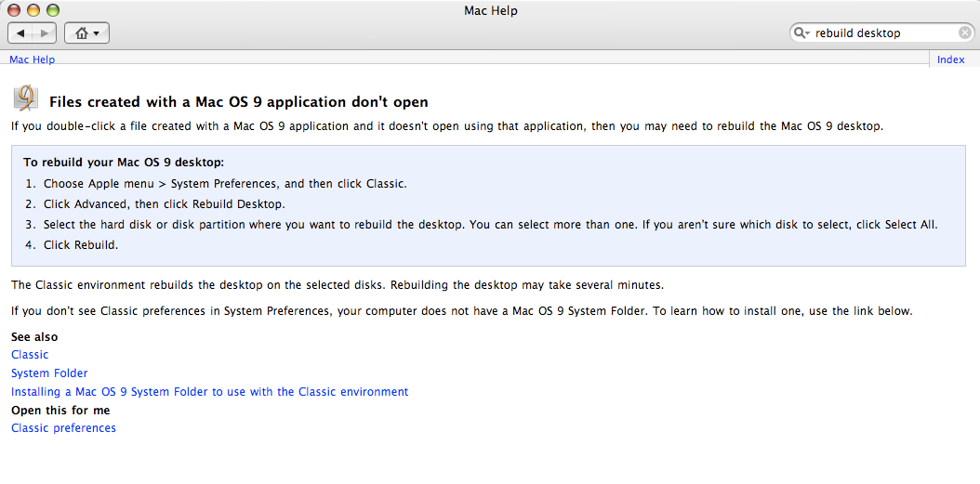
Task: Click step 'Click Advanced, then click Rebuild Desktop.'
Action: [165, 204]
